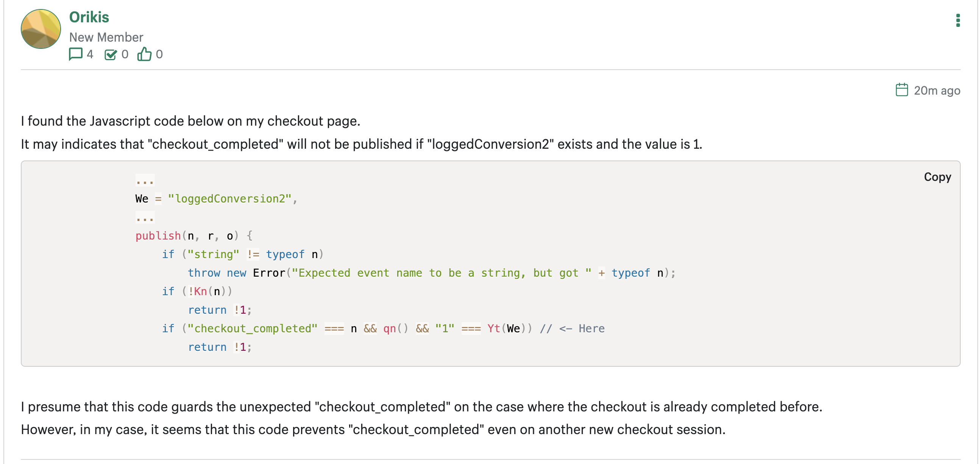Click the calendar icon beside timestamp
Viewport: 980px width, 464px height.
[x=901, y=90]
